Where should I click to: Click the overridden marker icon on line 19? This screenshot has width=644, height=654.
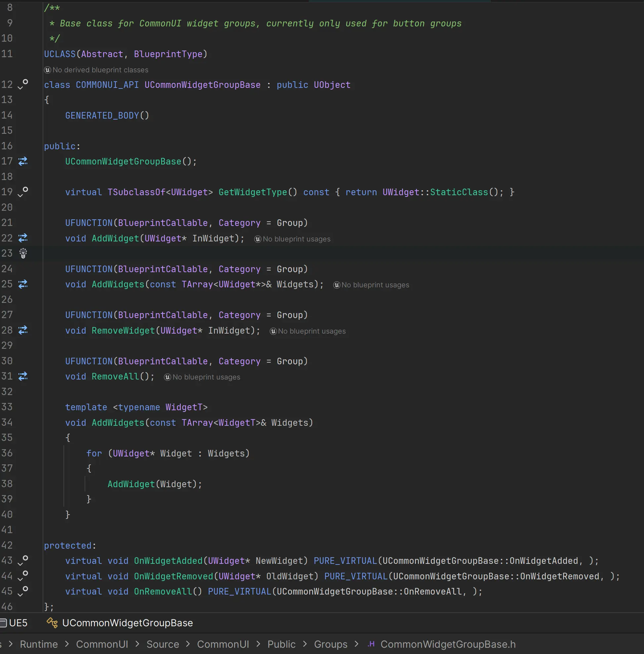pyautogui.click(x=23, y=192)
